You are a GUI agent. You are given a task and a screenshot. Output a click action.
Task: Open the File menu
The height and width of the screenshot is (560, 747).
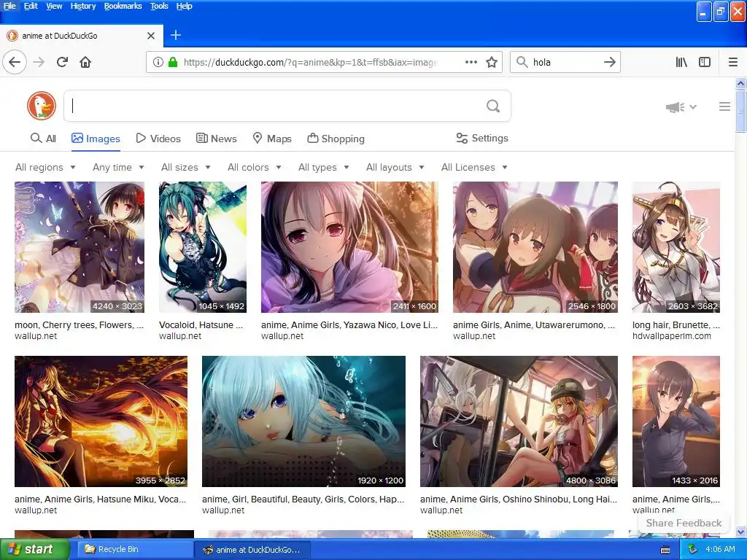pyautogui.click(x=9, y=6)
